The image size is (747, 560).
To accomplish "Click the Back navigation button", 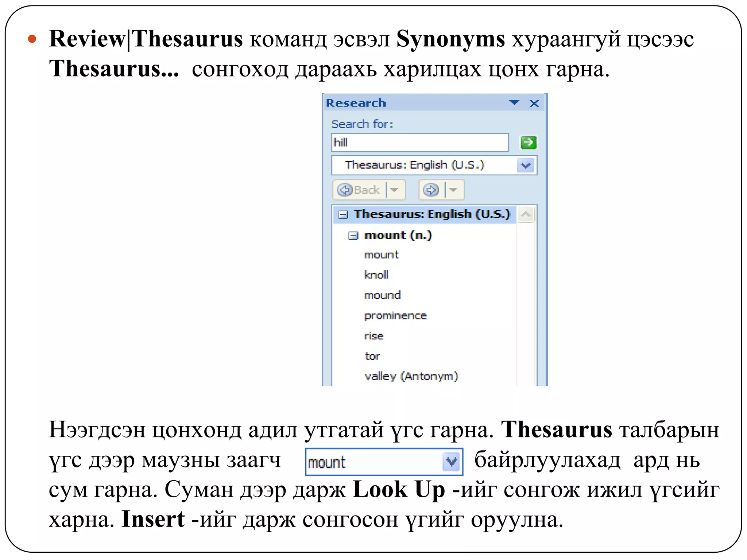I will click(359, 190).
